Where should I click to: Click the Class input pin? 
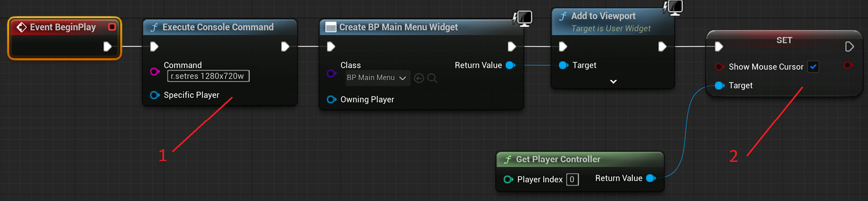(331, 73)
